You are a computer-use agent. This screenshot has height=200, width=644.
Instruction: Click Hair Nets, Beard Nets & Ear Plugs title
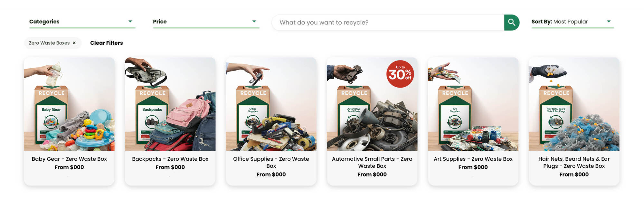tap(574, 162)
